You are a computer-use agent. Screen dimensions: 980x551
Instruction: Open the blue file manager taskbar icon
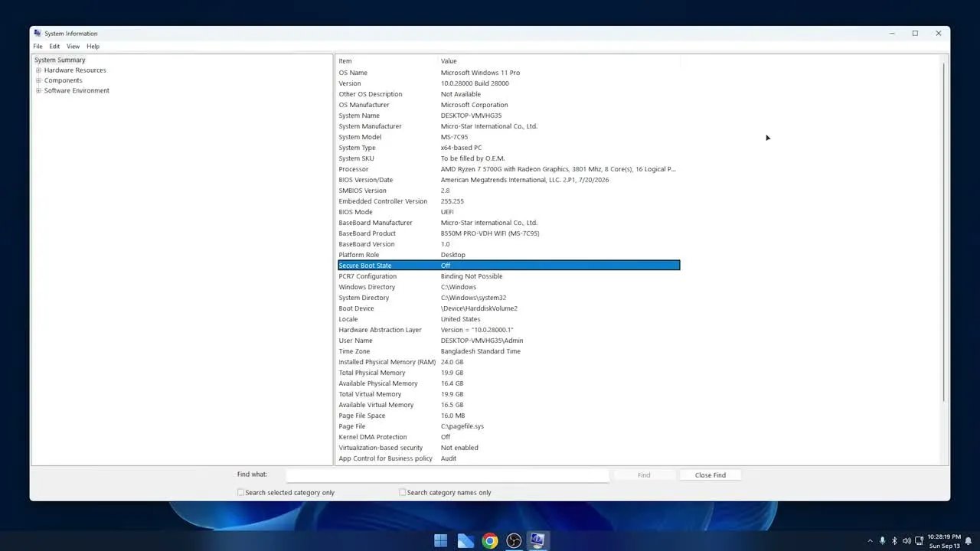(x=465, y=541)
